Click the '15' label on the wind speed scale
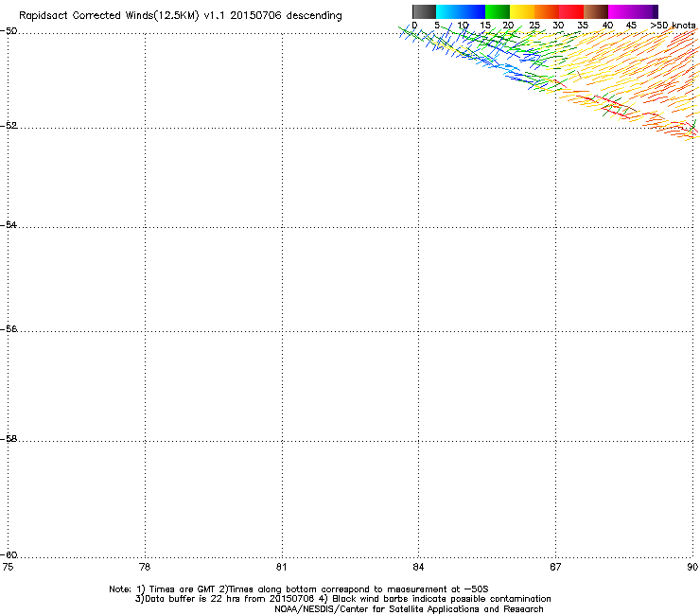 pyautogui.click(x=485, y=26)
